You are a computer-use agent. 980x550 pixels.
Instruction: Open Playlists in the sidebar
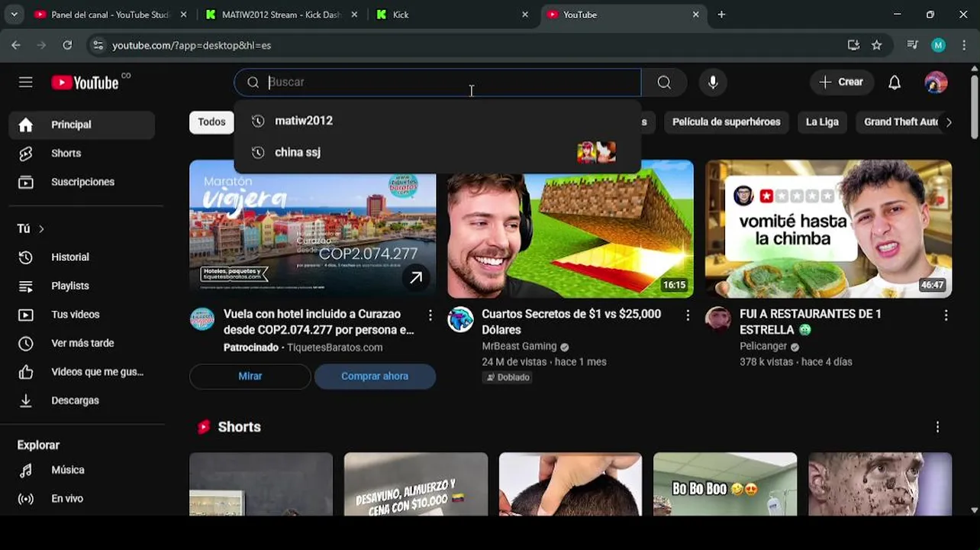[82, 286]
